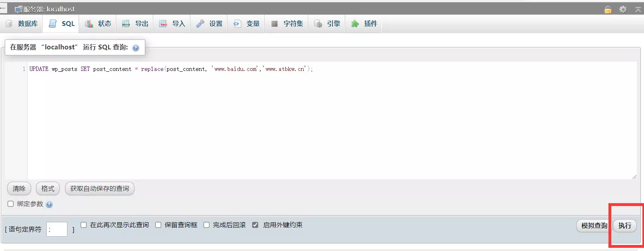Uncheck 启用外键约束 checkbox
The height and width of the screenshot is (251, 644).
255,225
